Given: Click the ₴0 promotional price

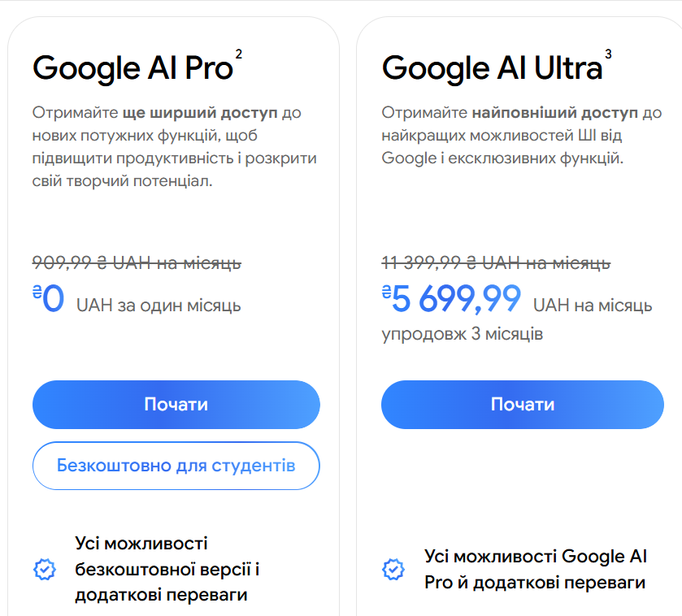Looking at the screenshot, I should click(x=49, y=300).
